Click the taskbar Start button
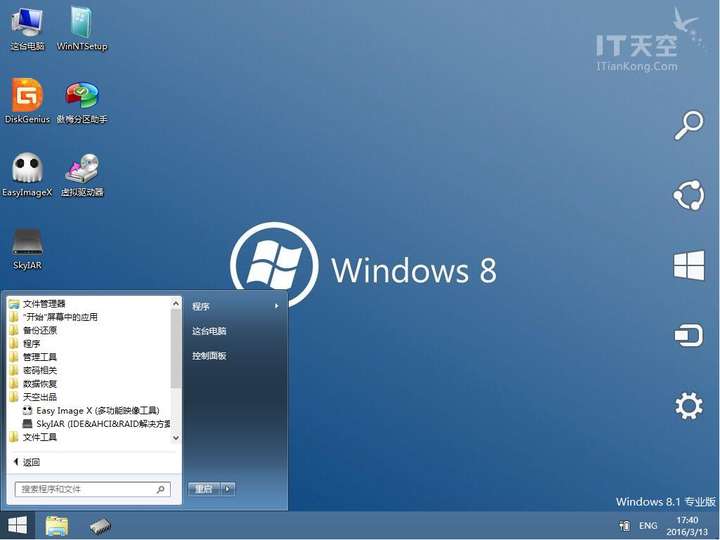The image size is (720, 540). pos(17,525)
